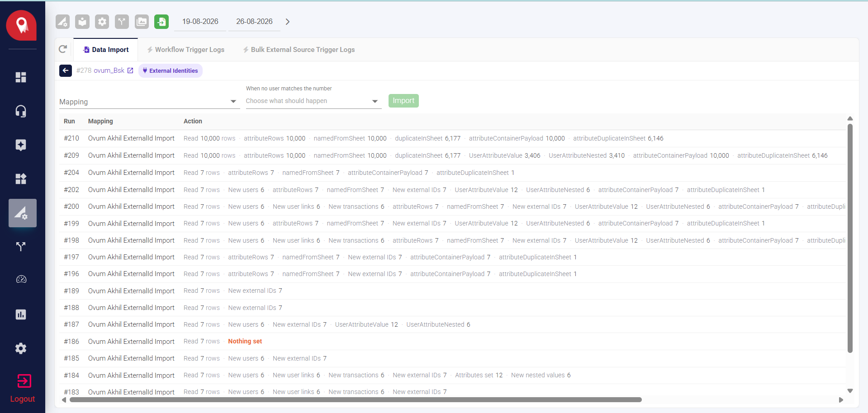
Task: Open external link icon next to ovum_Bsk
Action: tap(130, 70)
